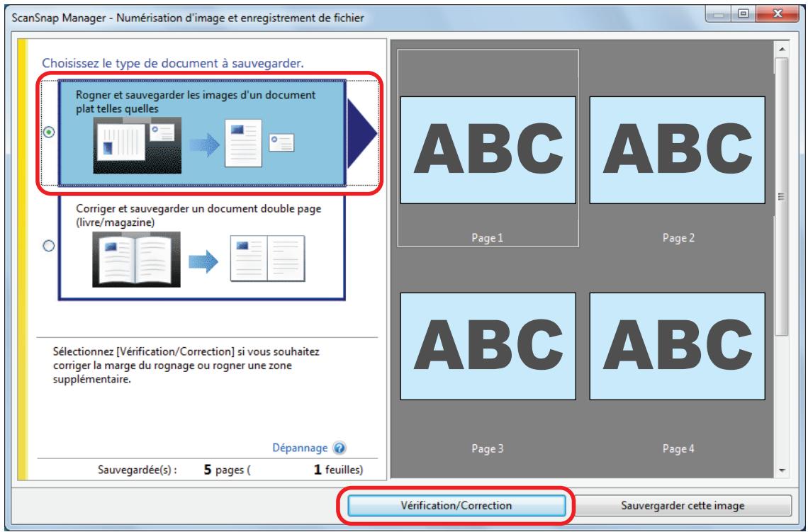Click the corrected double page result icon

tap(267, 258)
